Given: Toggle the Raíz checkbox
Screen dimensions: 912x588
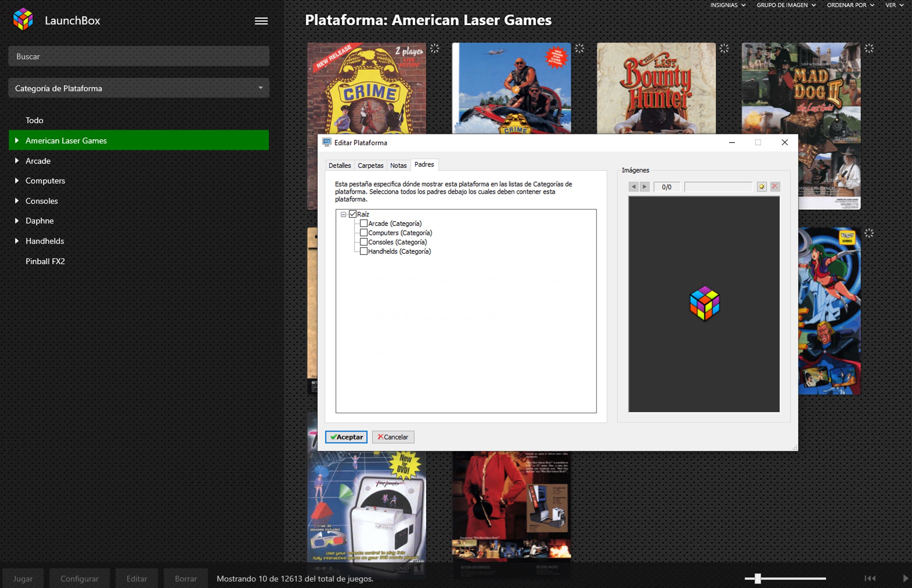Looking at the screenshot, I should coord(353,214).
